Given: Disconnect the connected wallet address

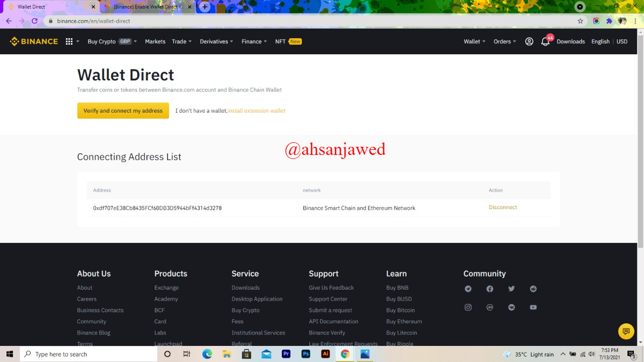Looking at the screenshot, I should coord(503,207).
